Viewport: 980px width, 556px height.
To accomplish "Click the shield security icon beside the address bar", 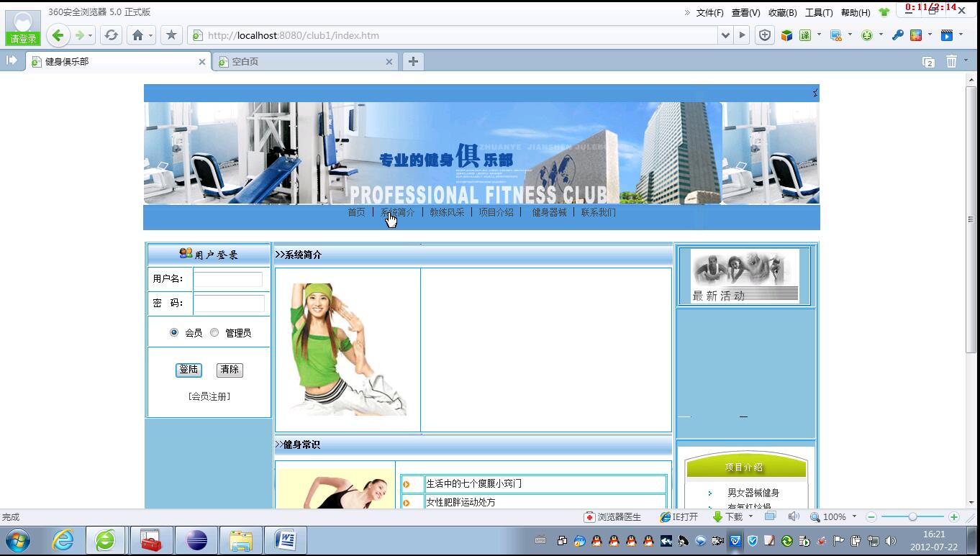I will click(x=765, y=35).
